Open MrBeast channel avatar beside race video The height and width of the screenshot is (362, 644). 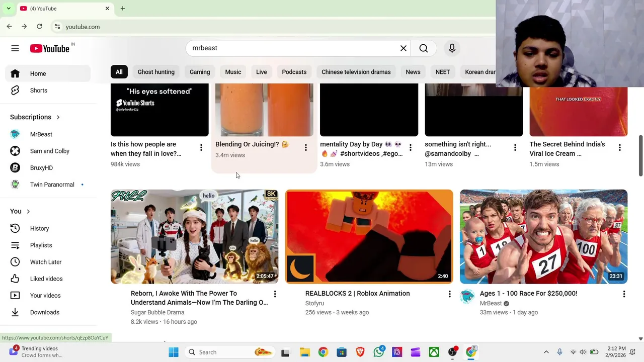click(x=467, y=297)
